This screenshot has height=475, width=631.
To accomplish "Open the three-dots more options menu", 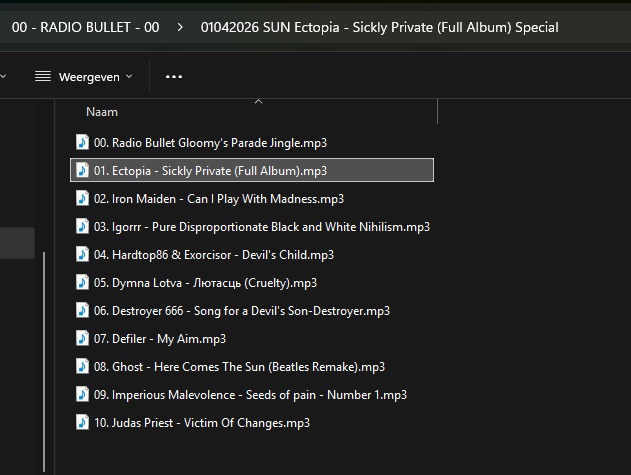I will coord(174,76).
